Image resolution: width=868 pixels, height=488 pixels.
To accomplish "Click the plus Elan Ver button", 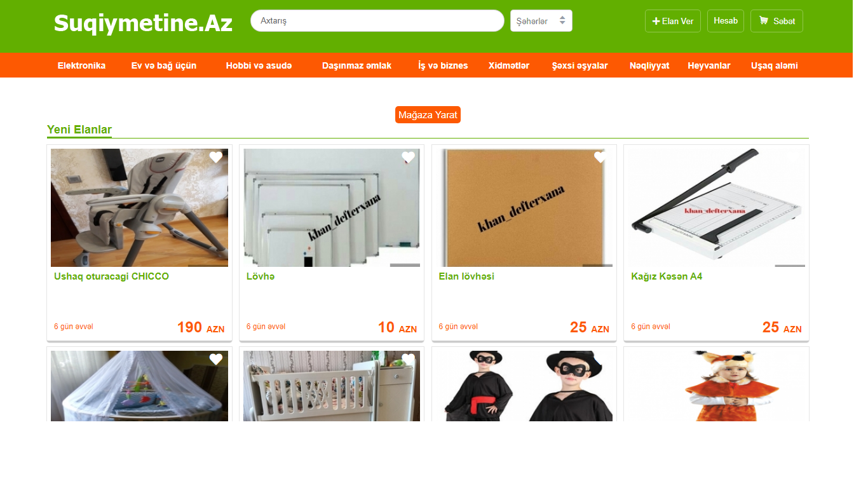I will click(673, 21).
